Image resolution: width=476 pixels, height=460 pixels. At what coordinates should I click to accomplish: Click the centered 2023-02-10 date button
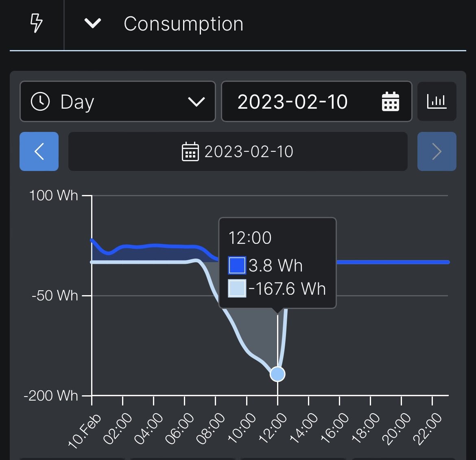238,151
